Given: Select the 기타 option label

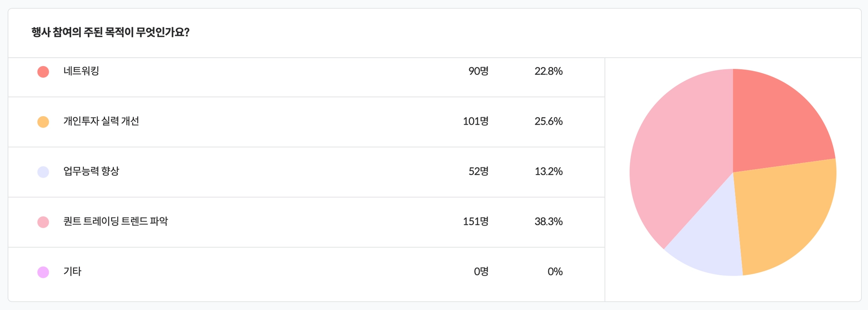Looking at the screenshot, I should click(x=72, y=271).
